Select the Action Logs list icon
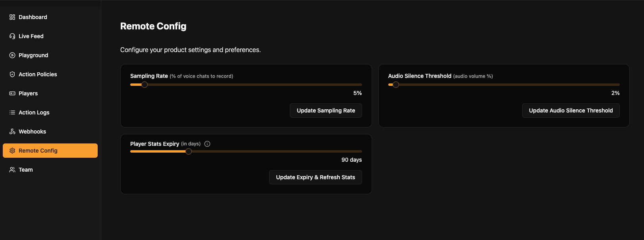 coord(12,112)
